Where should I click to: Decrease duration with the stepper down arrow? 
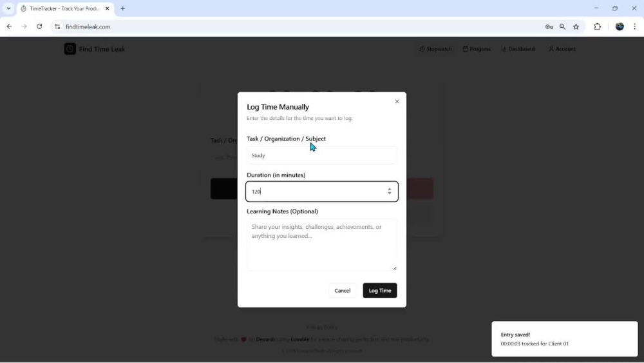[390, 193]
